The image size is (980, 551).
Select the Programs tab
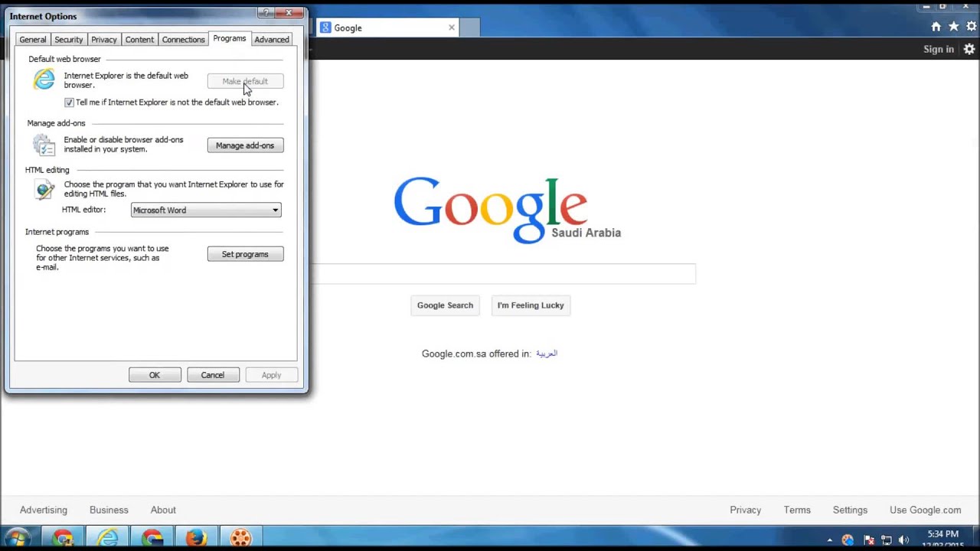click(230, 38)
